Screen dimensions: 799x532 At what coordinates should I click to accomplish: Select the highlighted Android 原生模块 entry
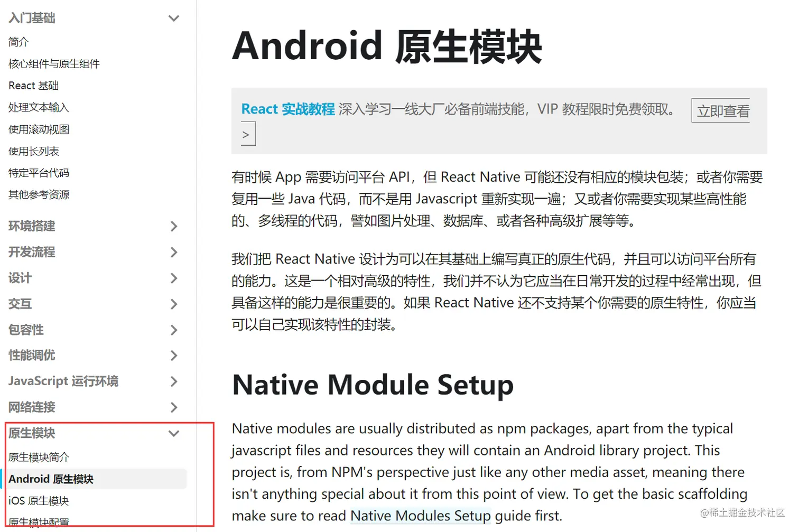click(51, 479)
